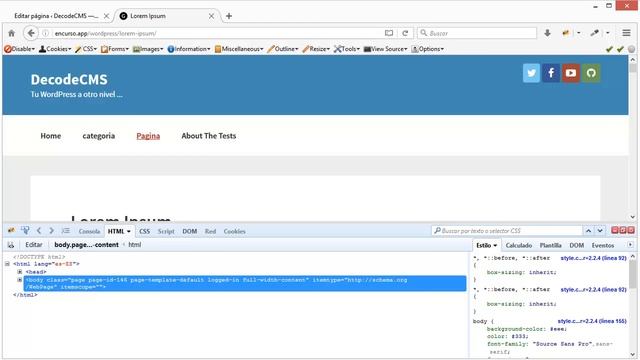Open the Firebug Cookies tab
Image resolution: width=640 pixels, height=360 pixels.
pos(234,231)
